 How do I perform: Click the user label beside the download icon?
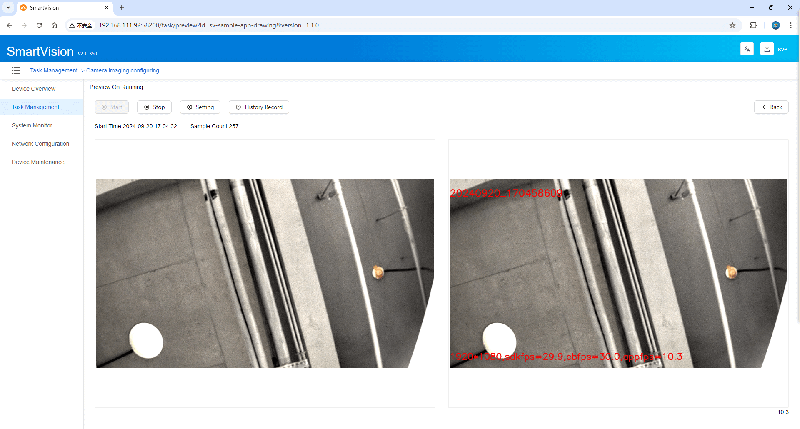pyautogui.click(x=783, y=49)
